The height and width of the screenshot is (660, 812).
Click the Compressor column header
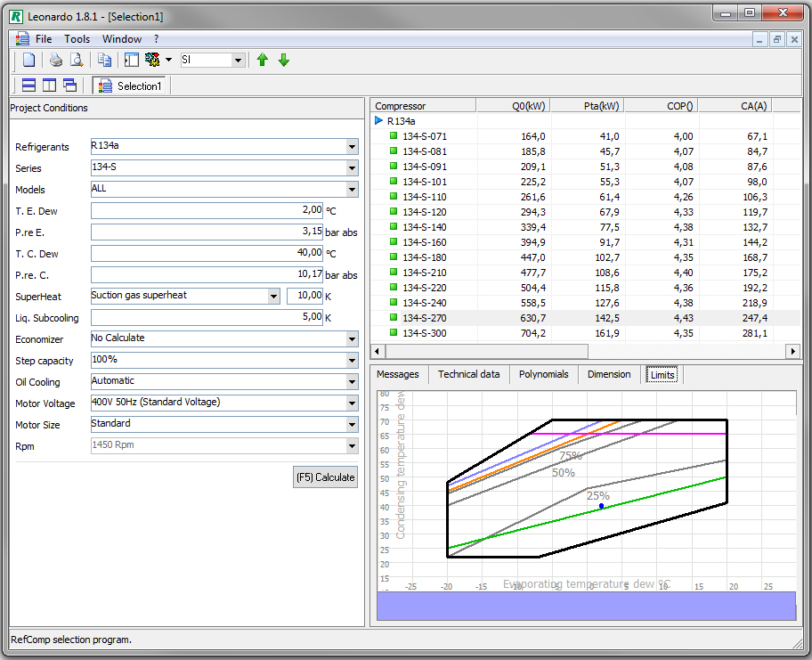[424, 106]
